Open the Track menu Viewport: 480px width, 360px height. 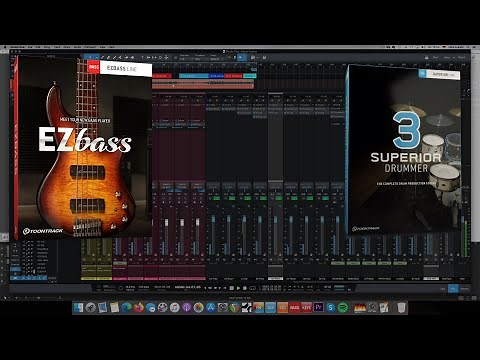57,47
